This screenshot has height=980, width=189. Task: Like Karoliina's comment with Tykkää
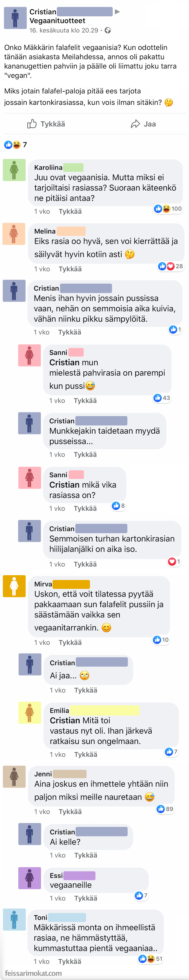tap(70, 211)
